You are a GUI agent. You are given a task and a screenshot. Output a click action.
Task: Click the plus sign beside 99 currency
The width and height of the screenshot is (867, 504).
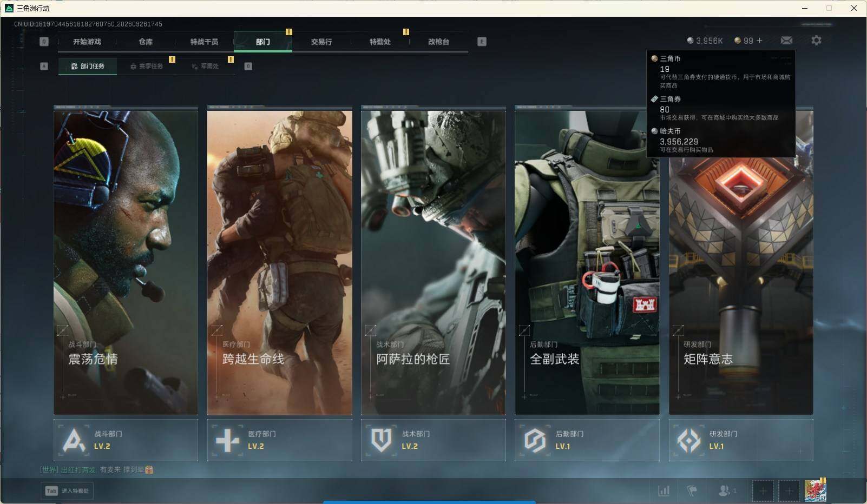pos(759,41)
